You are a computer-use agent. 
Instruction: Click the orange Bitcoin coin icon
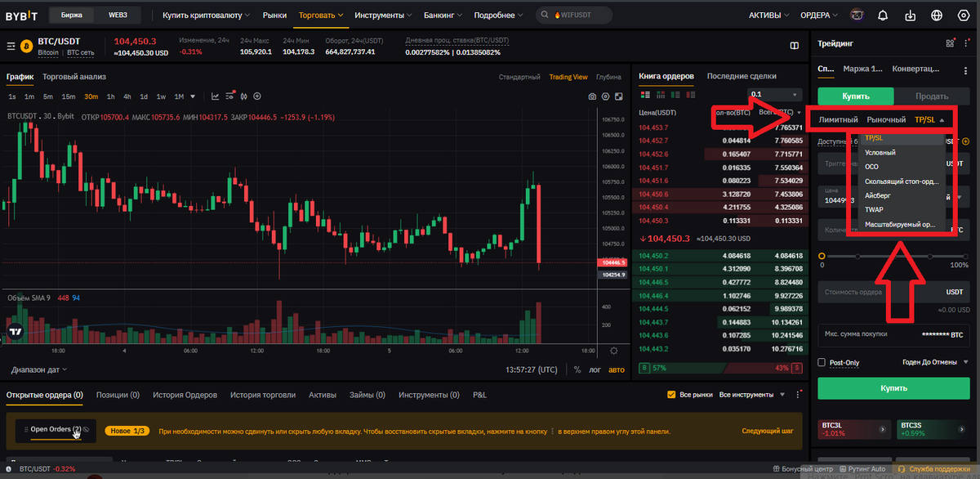point(26,47)
